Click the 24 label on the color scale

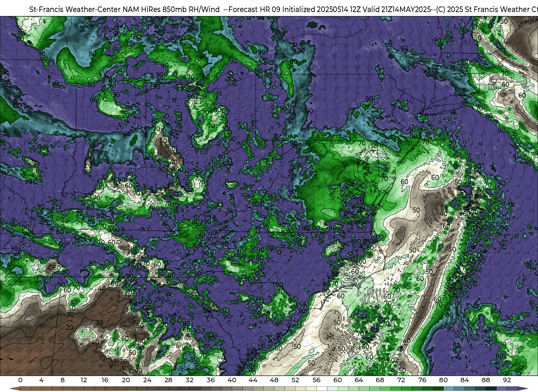click(147, 380)
